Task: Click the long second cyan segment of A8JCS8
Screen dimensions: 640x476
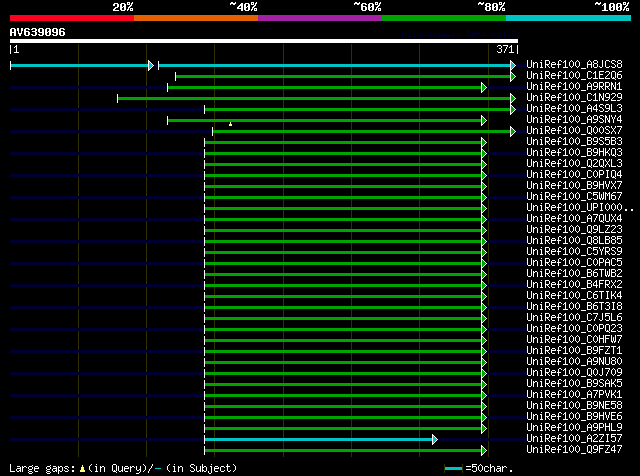Action: click(x=335, y=65)
